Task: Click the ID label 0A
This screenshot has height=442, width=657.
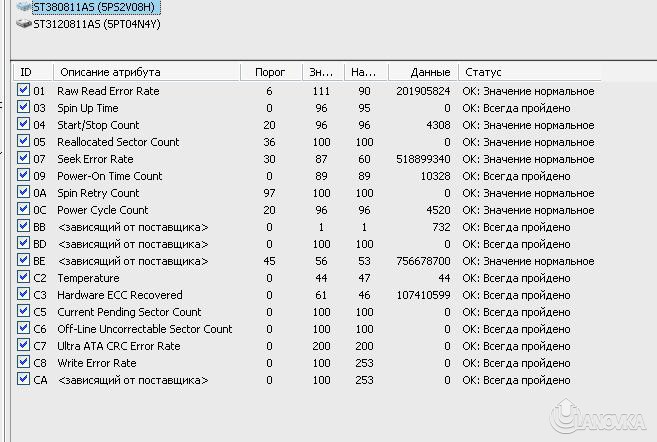Action: [40, 193]
